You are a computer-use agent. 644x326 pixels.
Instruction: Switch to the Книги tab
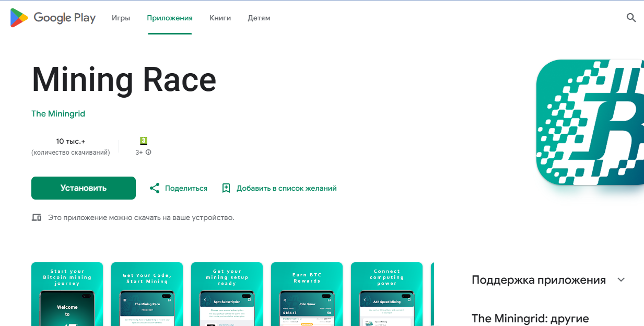(x=220, y=18)
